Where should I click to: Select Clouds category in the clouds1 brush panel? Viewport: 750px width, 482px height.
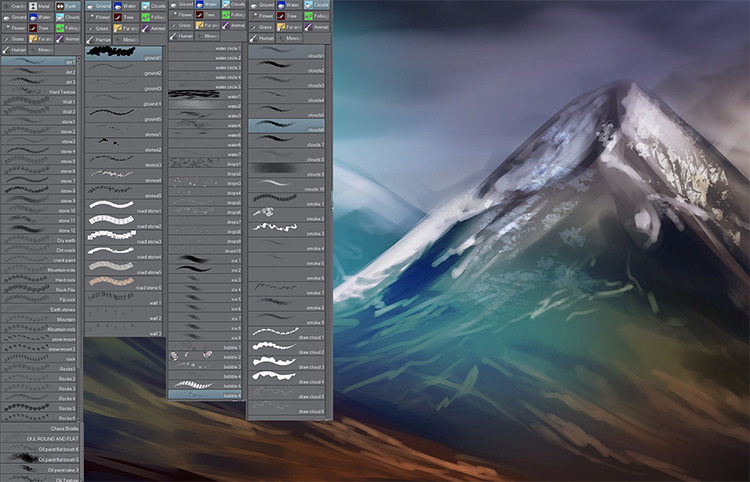coord(317,5)
